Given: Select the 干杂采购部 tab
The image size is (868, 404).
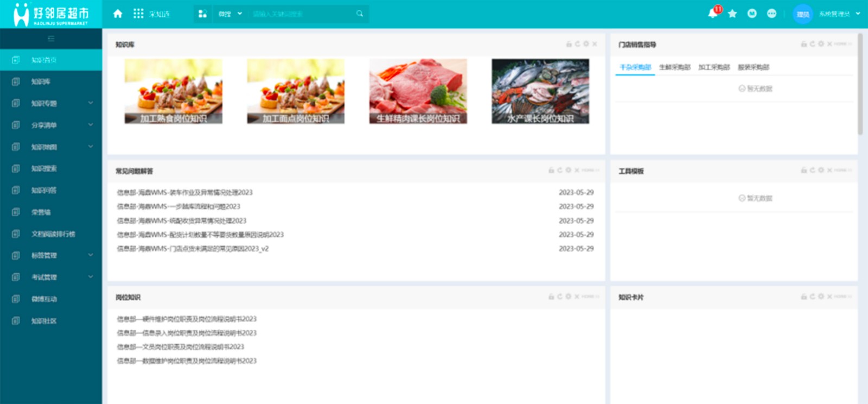Looking at the screenshot, I should coord(635,67).
